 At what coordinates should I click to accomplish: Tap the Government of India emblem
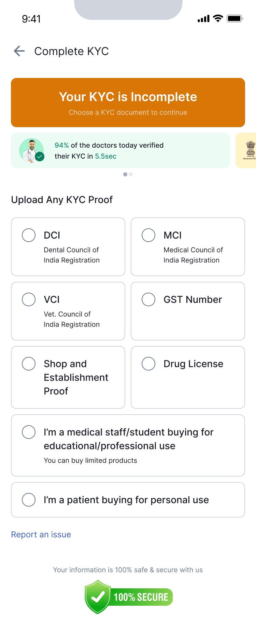click(250, 150)
